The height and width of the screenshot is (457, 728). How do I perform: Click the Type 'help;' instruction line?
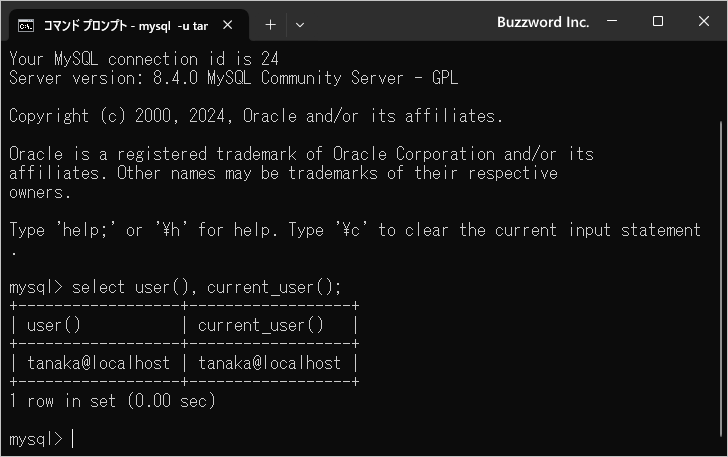click(x=354, y=230)
